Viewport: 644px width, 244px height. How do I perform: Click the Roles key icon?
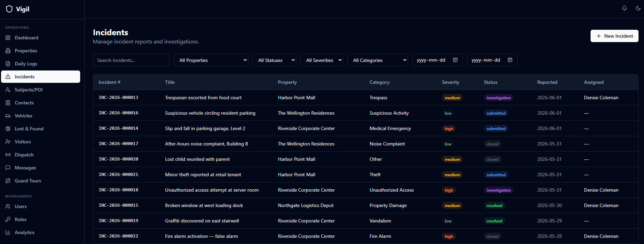coord(8,219)
